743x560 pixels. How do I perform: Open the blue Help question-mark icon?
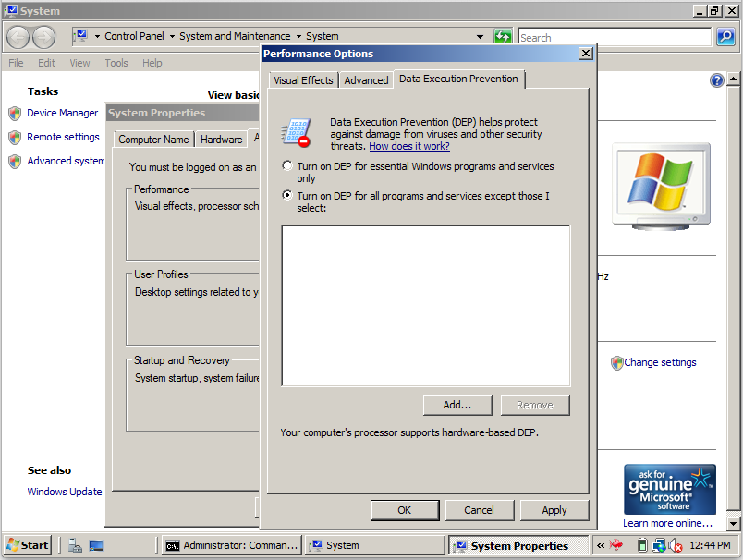point(716,80)
